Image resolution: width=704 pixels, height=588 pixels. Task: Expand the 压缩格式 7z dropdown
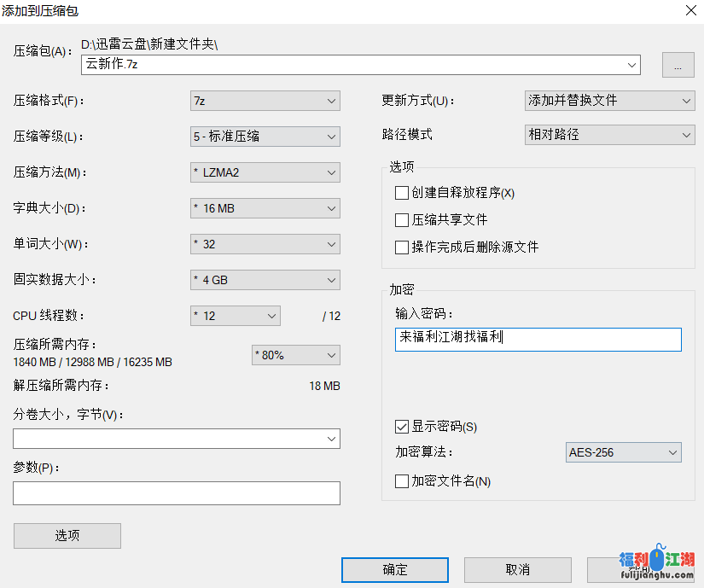265,101
